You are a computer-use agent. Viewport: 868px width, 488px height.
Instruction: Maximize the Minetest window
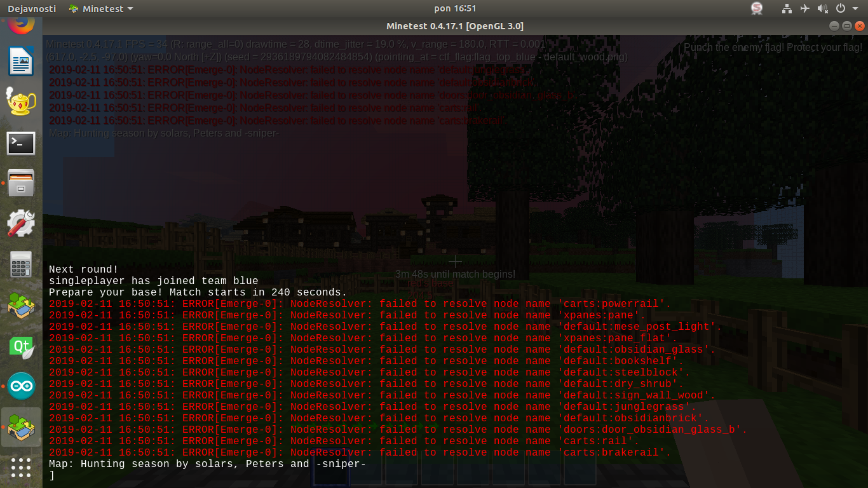point(846,26)
